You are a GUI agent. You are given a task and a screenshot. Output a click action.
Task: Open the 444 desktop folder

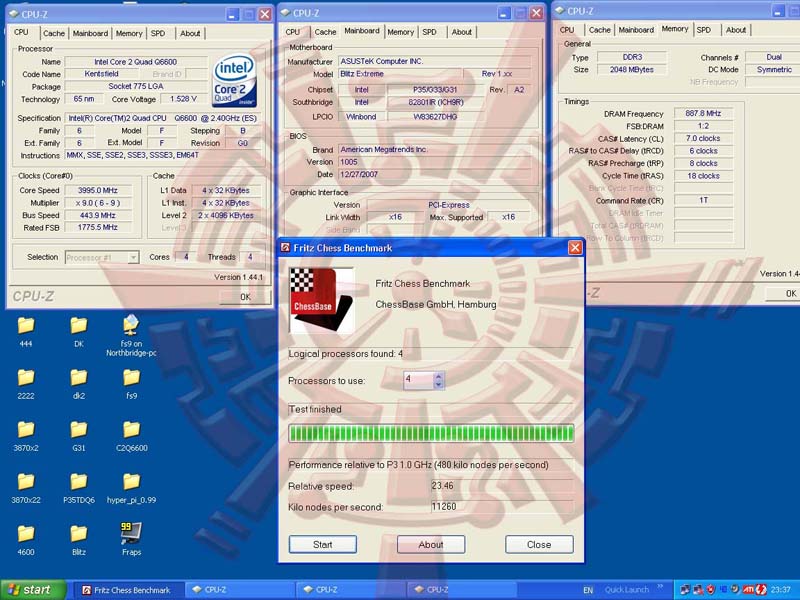(26, 331)
